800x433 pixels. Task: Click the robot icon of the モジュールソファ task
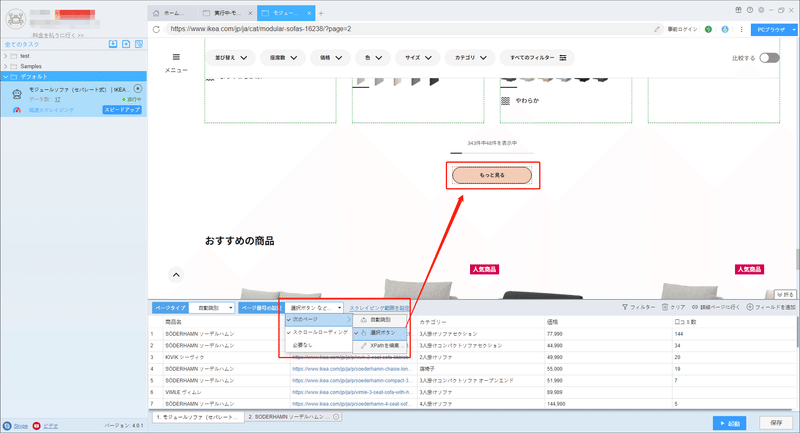pos(17,93)
